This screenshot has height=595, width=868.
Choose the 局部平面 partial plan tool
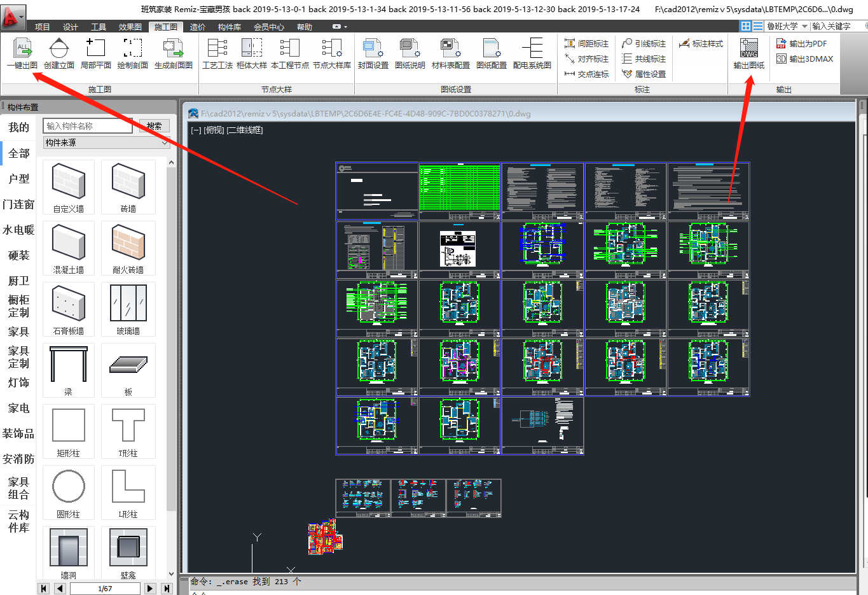96,53
